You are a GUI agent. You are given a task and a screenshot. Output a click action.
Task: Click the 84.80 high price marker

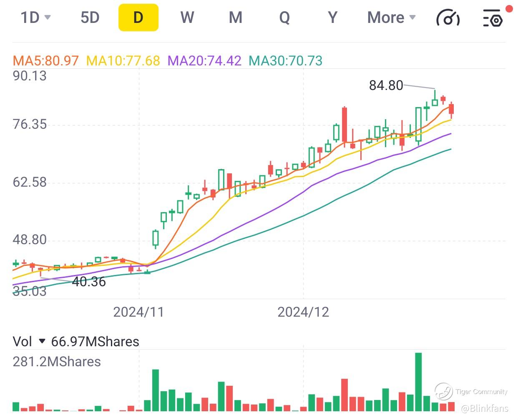point(386,85)
